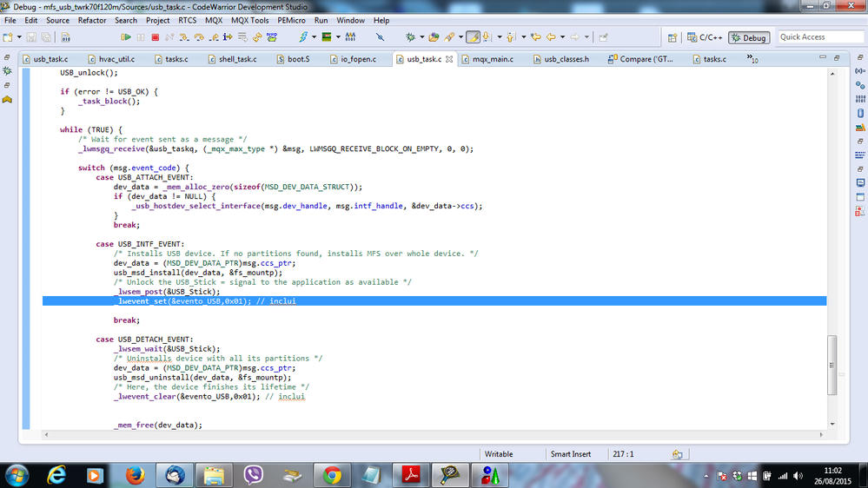Open the RTCS menu
The height and width of the screenshot is (488, 868).
point(187,21)
